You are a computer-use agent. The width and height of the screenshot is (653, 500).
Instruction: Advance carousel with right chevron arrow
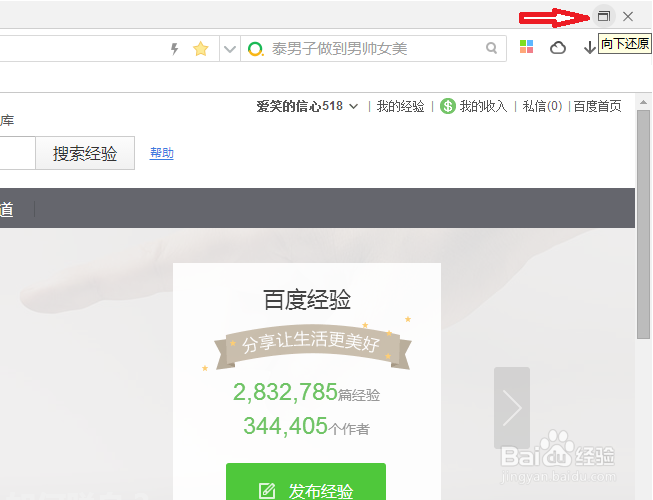coord(512,408)
